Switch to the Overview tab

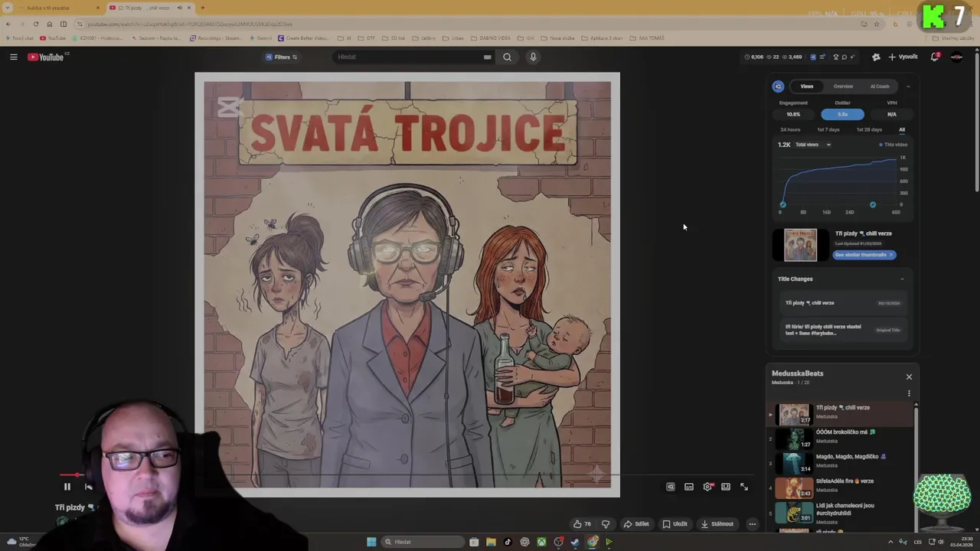tap(843, 86)
